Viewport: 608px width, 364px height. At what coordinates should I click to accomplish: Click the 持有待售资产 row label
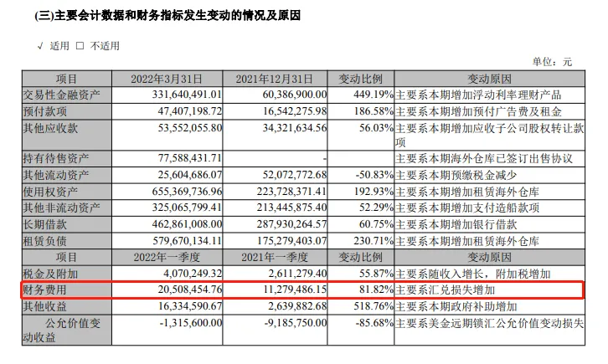point(56,158)
